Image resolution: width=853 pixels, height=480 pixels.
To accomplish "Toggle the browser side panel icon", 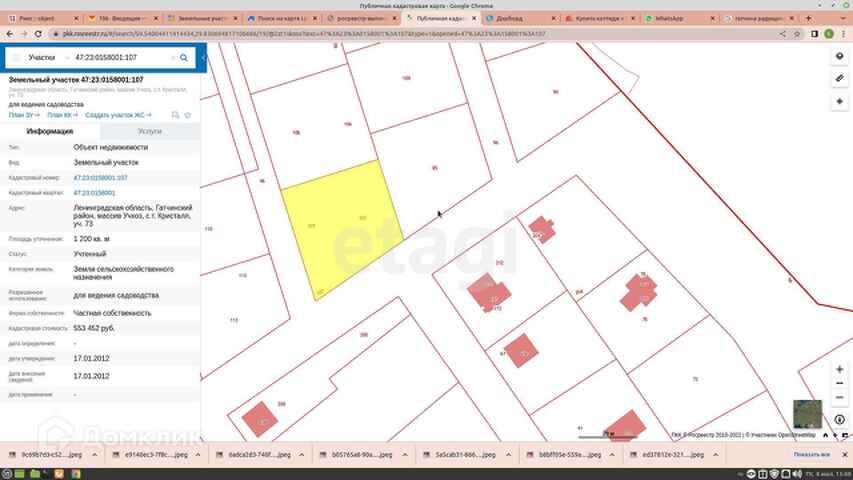I will (x=814, y=34).
